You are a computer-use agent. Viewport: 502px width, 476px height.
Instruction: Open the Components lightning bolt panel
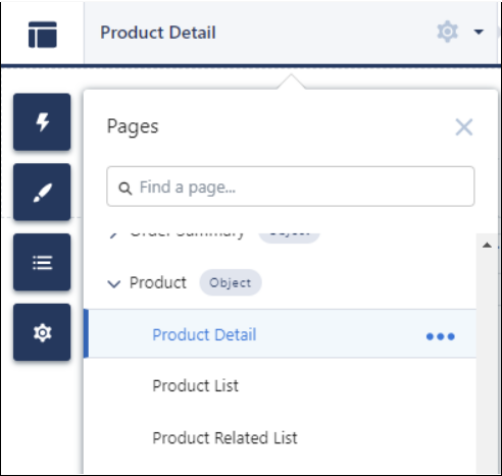42,122
